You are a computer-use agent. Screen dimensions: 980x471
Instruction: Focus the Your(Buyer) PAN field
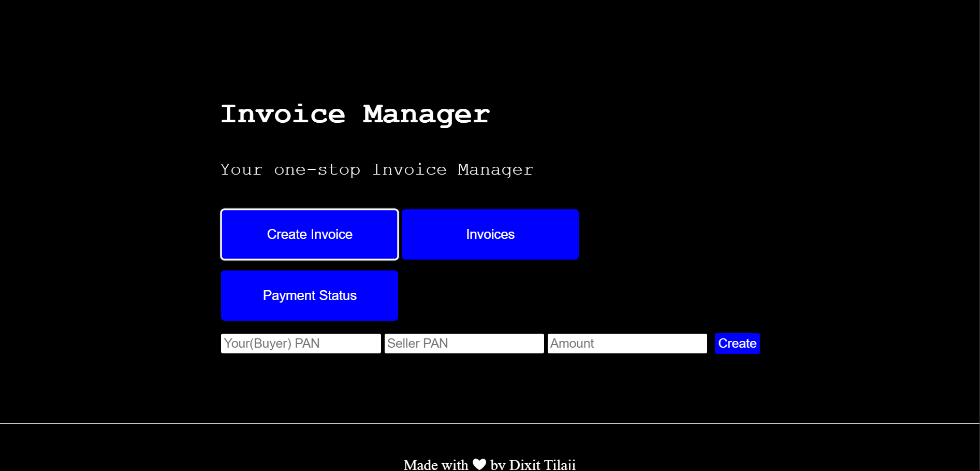pyautogui.click(x=301, y=344)
